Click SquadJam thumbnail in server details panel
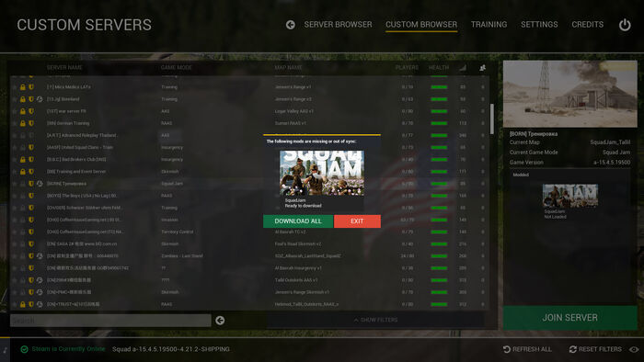The height and width of the screenshot is (362, 644). 570,196
